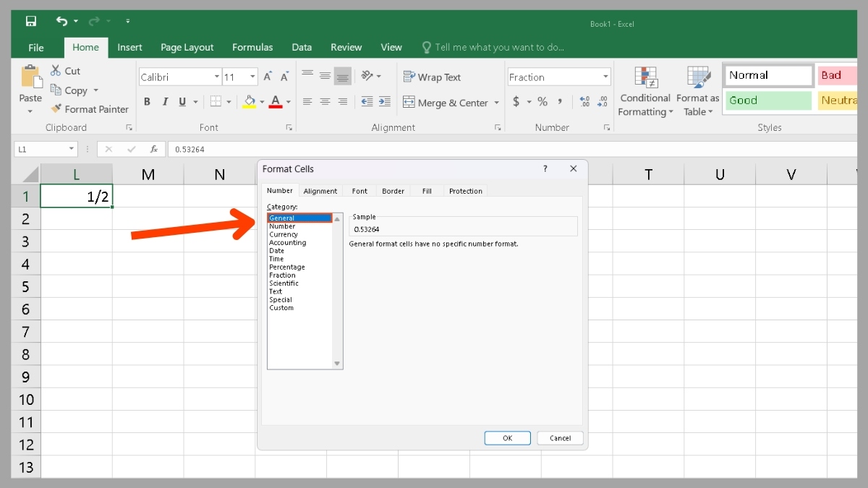The width and height of the screenshot is (868, 488).
Task: Apply the Normal cell style
Action: pos(768,75)
